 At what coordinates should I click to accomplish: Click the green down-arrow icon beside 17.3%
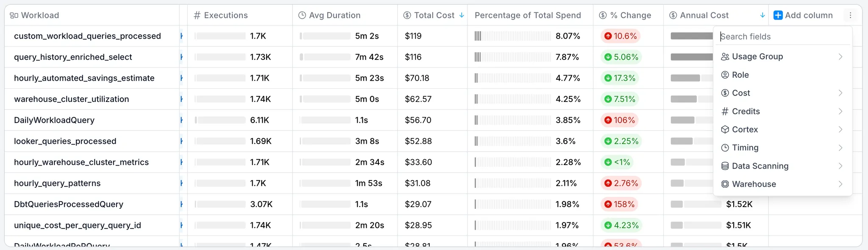[608, 78]
